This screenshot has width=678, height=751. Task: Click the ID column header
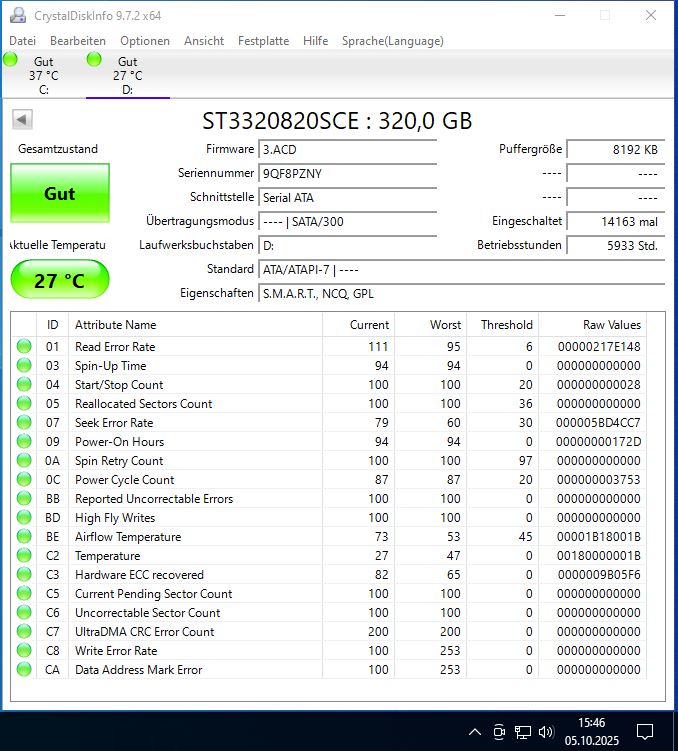pos(52,325)
